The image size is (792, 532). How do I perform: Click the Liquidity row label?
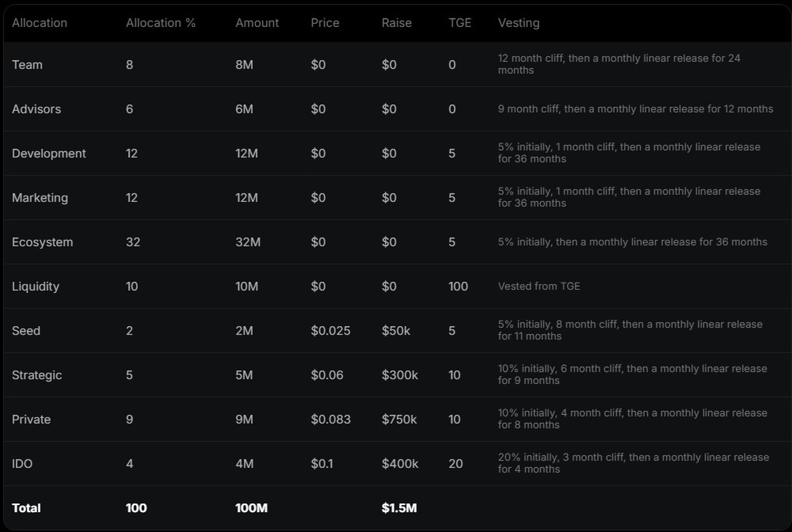tap(36, 286)
